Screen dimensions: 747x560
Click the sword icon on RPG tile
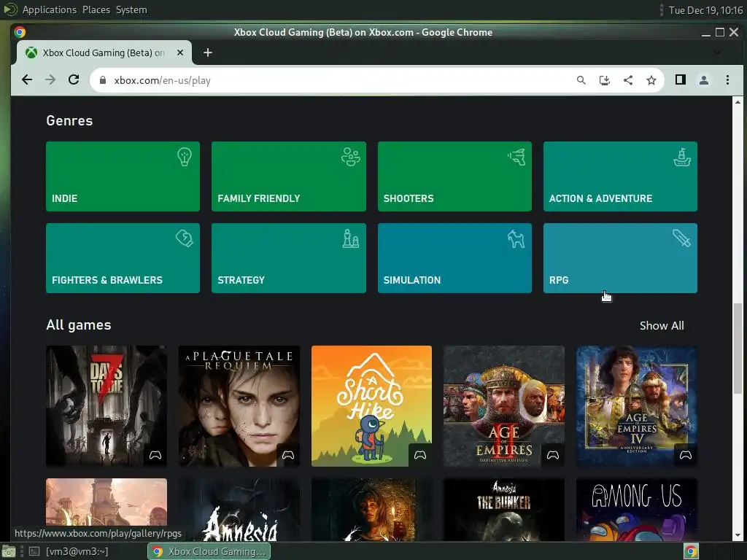[682, 238]
